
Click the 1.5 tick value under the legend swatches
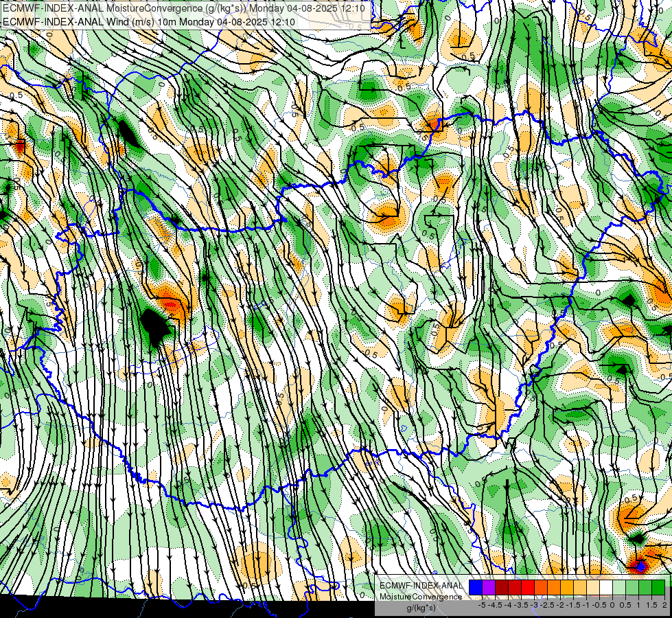pos(651,605)
